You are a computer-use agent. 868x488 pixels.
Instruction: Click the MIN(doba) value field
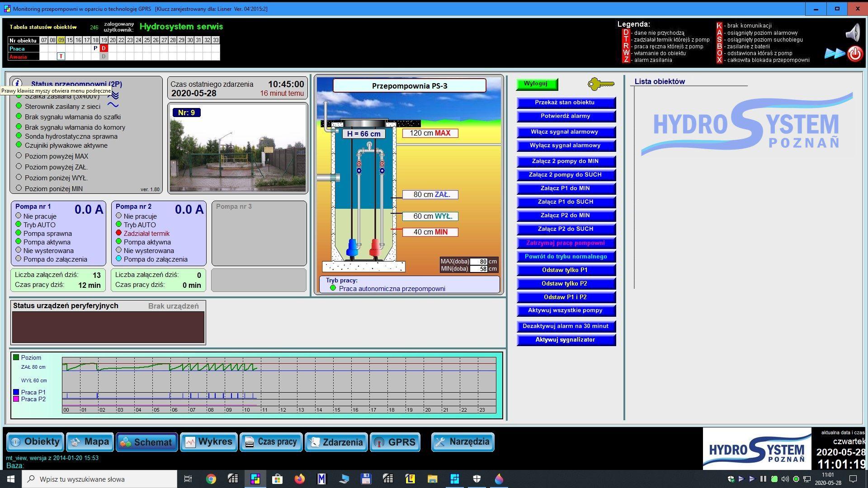(x=478, y=269)
